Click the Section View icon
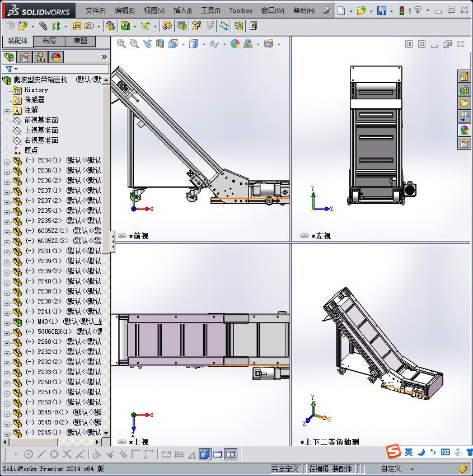Viewport: 473px width, 476px height. pyautogui.click(x=160, y=44)
